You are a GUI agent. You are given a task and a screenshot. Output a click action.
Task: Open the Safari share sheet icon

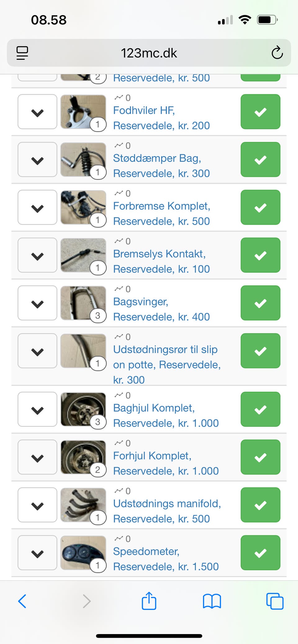pos(149,601)
